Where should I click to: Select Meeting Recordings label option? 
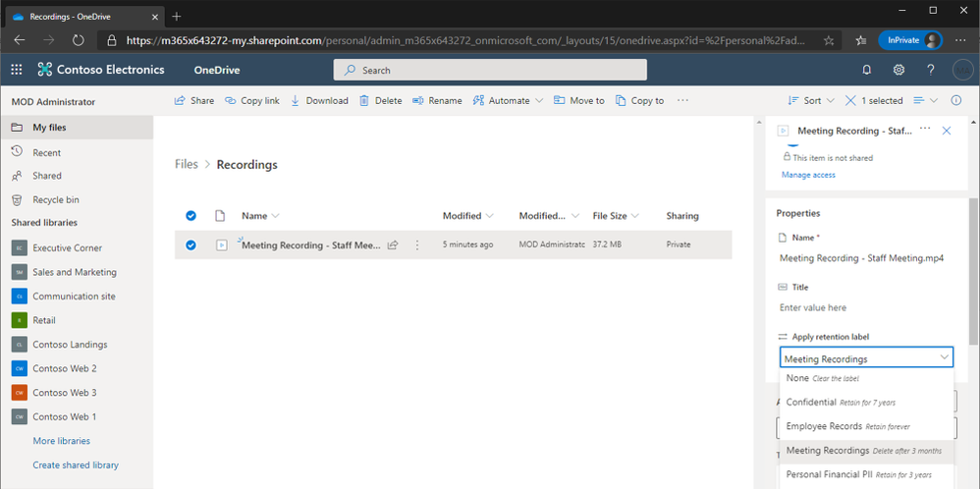click(866, 451)
